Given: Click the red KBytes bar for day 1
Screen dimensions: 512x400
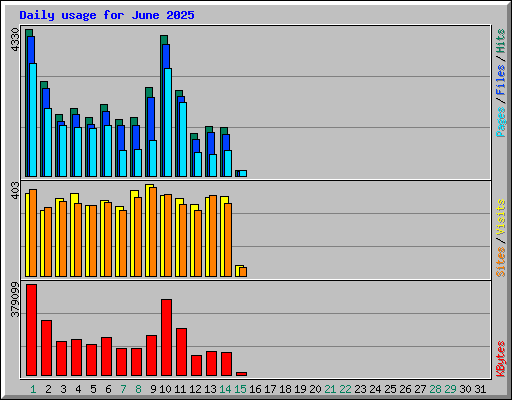Looking at the screenshot, I should click(x=31, y=330).
